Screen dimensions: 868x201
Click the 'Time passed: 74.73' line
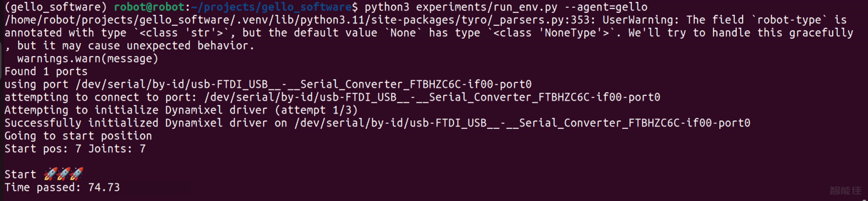pos(62,187)
